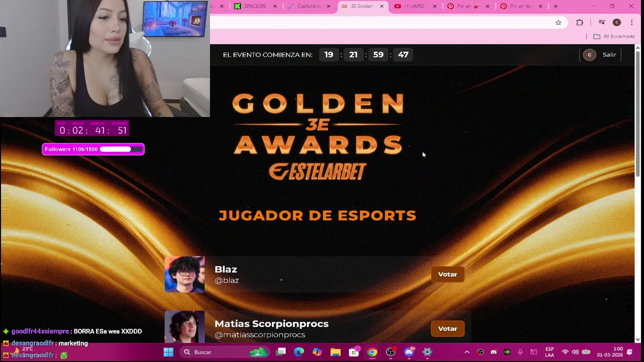Screen dimensions: 644x362
Task: Close the 'Pin en Ves' tab
Action: [540, 6]
